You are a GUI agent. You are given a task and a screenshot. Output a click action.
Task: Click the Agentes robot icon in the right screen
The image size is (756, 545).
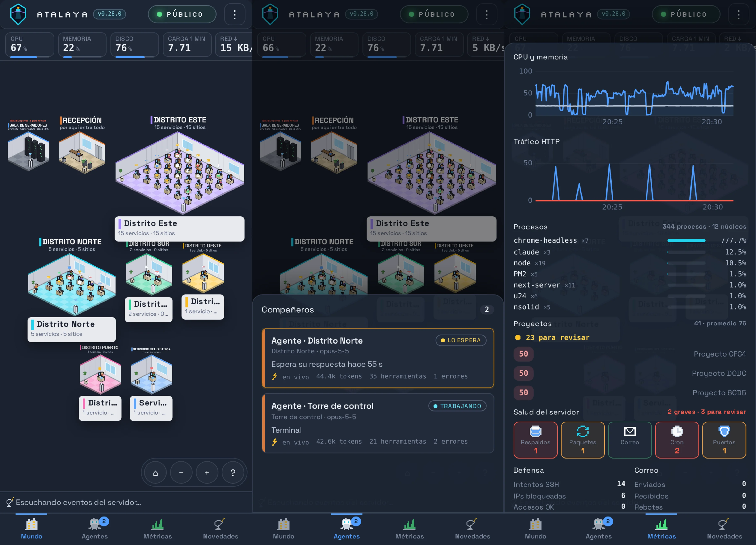click(x=599, y=524)
